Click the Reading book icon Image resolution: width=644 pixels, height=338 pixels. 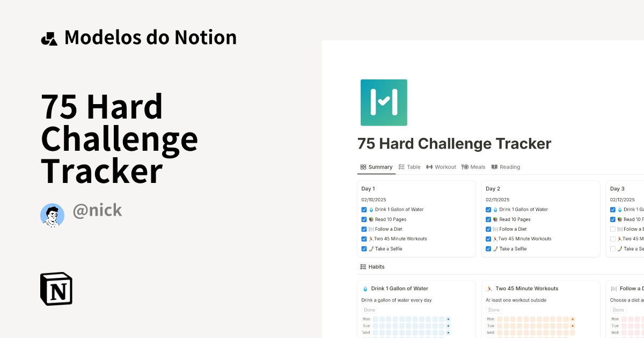tap(494, 167)
